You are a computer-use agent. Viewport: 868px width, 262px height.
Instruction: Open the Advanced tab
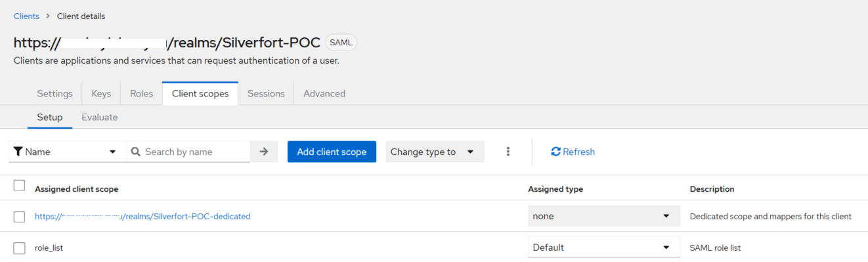pos(324,93)
